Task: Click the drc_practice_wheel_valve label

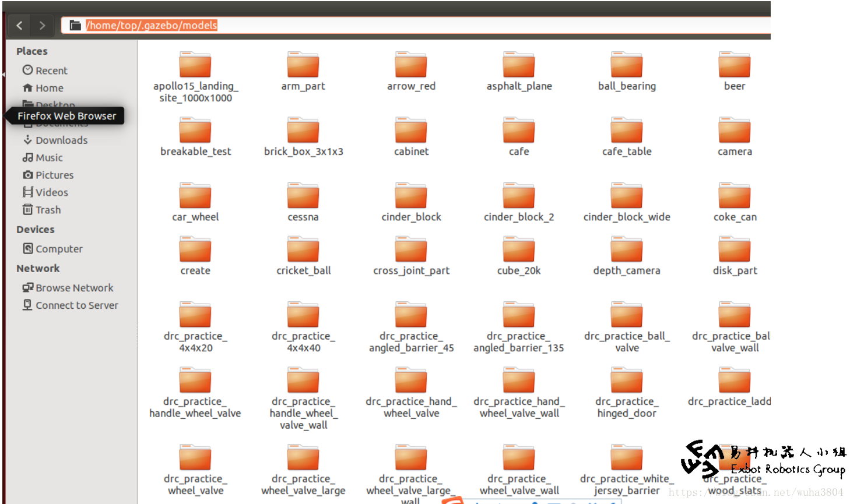Action: pyautogui.click(x=195, y=485)
